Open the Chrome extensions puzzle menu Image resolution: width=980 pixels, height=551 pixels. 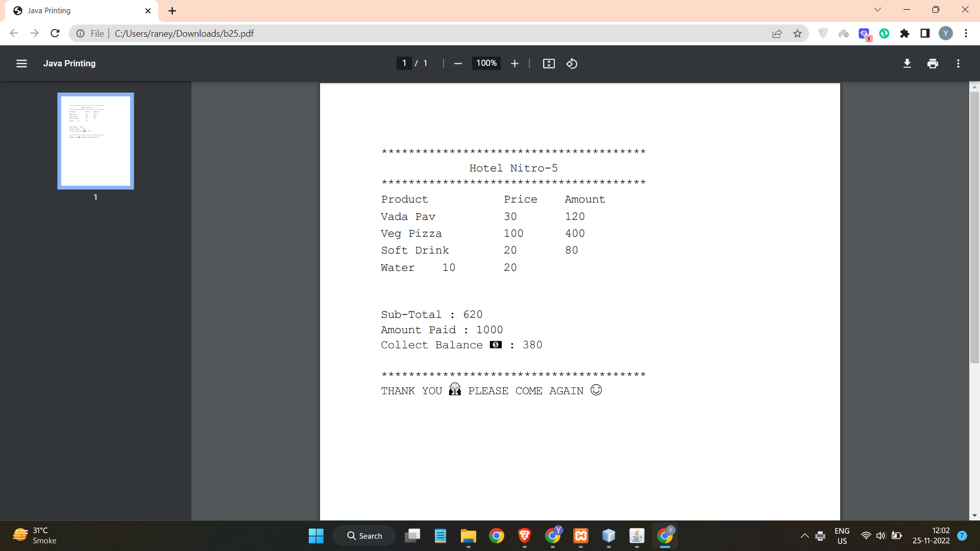click(x=905, y=33)
